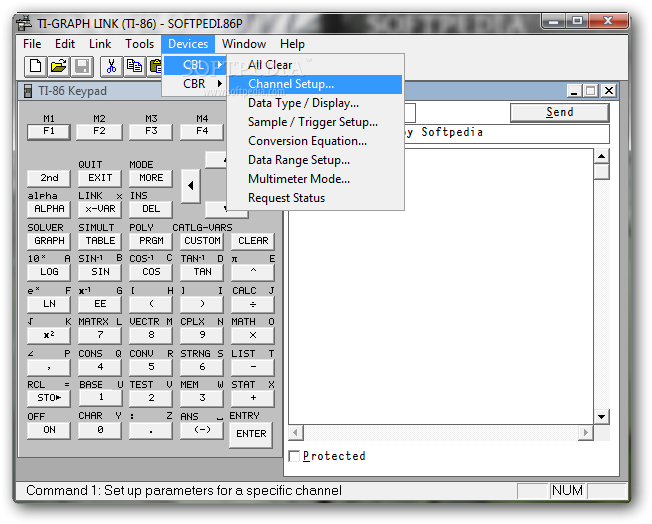The image size is (652, 524).
Task: Select All Clear from CBL submenu
Action: tap(316, 65)
